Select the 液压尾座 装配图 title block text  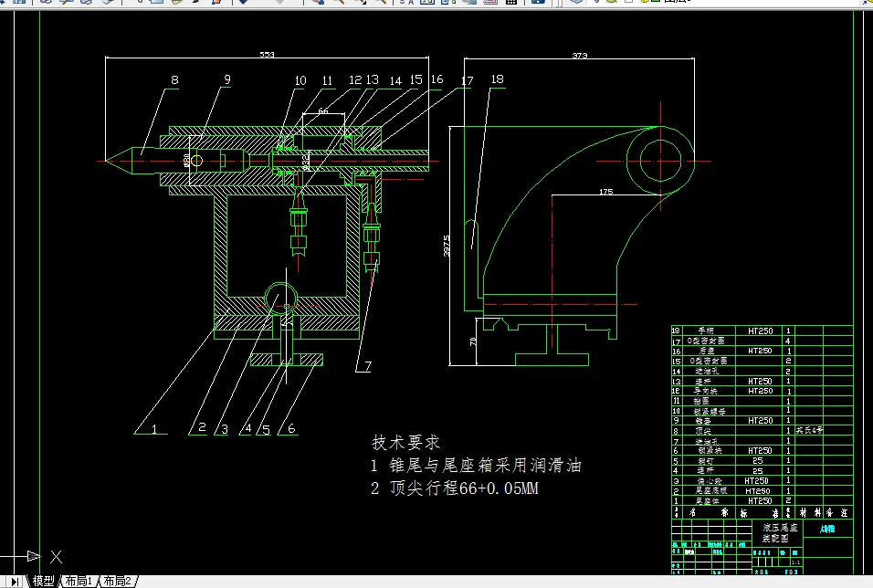pos(780,533)
